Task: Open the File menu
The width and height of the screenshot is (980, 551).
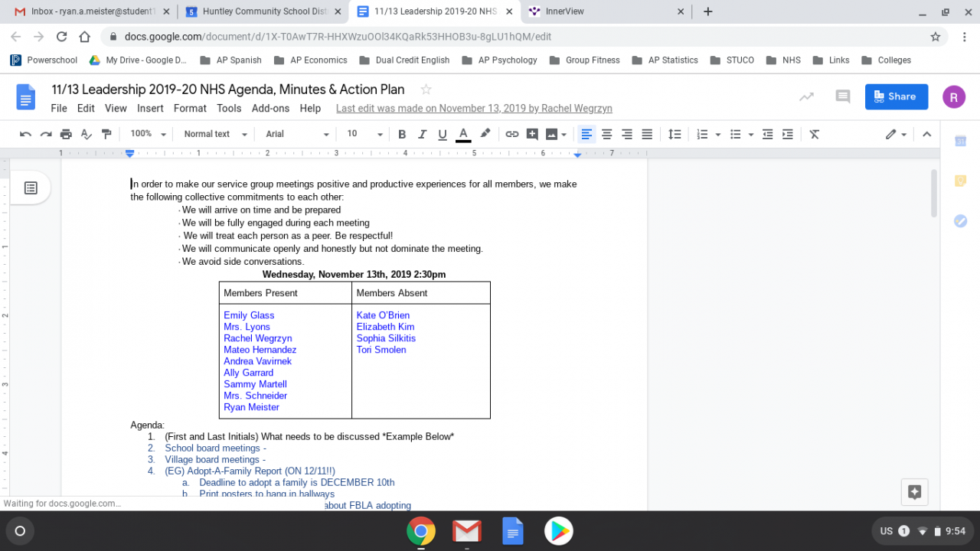Action: pos(59,109)
